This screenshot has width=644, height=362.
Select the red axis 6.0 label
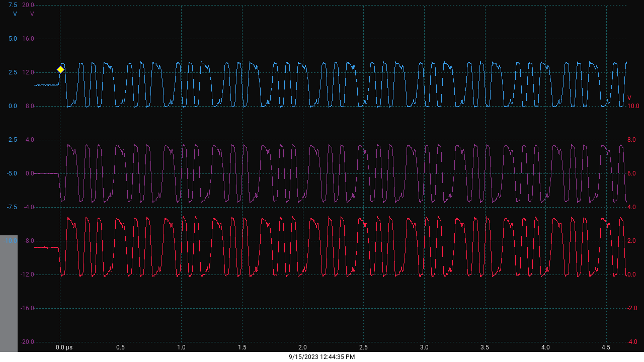pyautogui.click(x=632, y=173)
